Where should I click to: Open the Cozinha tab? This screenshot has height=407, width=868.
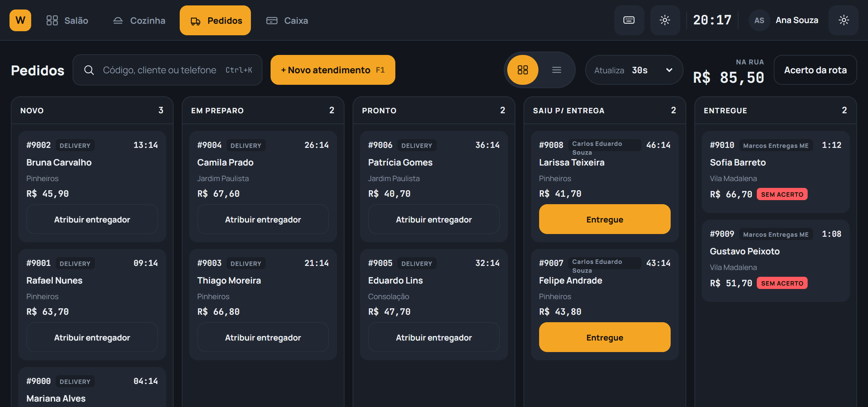tap(139, 20)
